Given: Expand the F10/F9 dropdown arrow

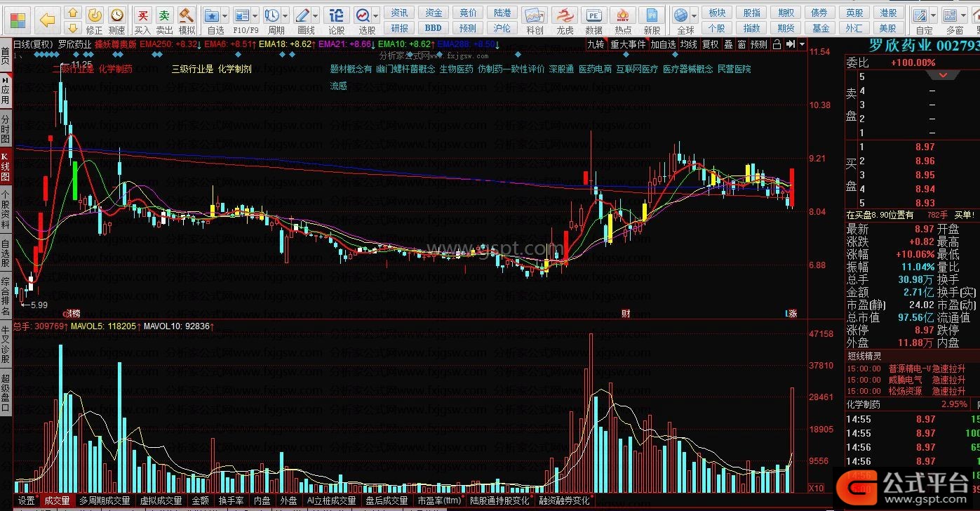Looking at the screenshot, I should point(256,15).
